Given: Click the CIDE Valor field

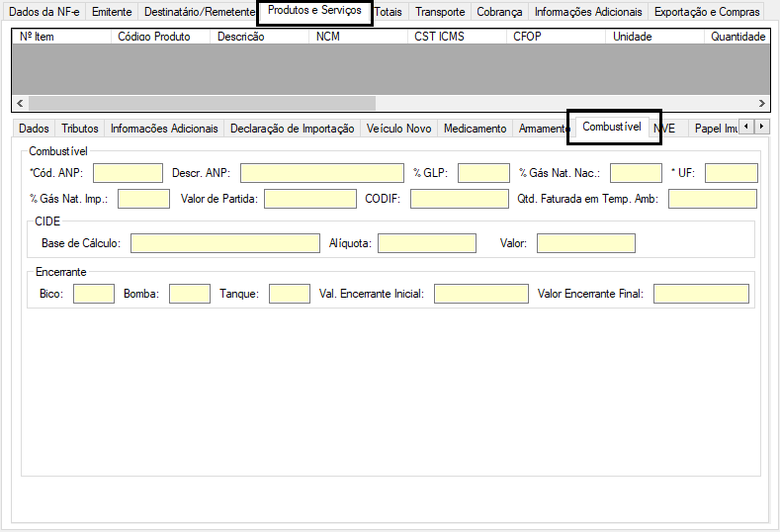Looking at the screenshot, I should pyautogui.click(x=586, y=243).
